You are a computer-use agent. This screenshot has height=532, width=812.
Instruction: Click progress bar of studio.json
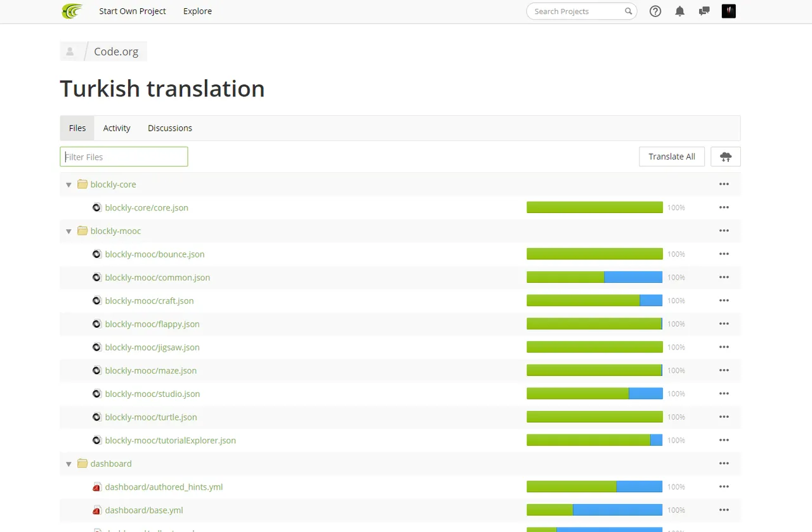[594, 394]
